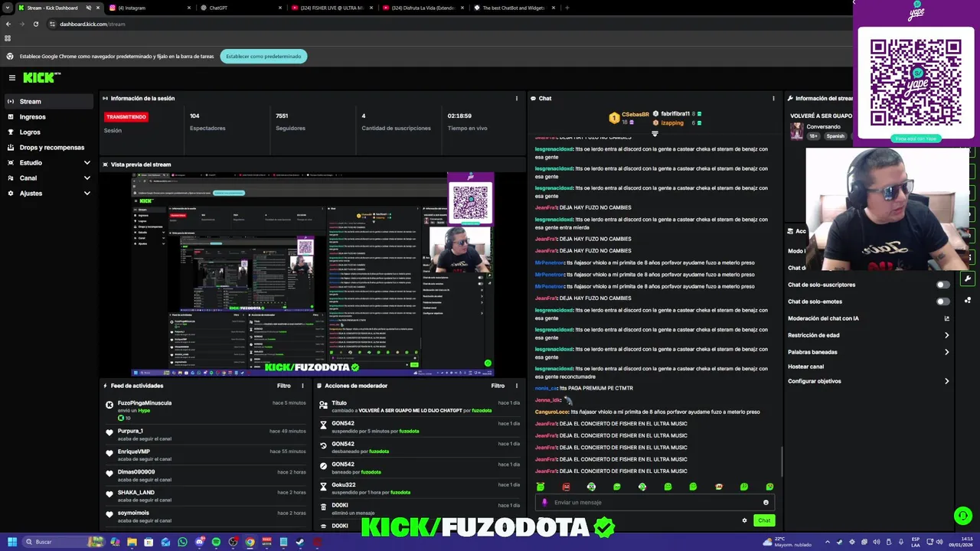
Task: Open Spotify from the taskbar
Action: pos(216,542)
